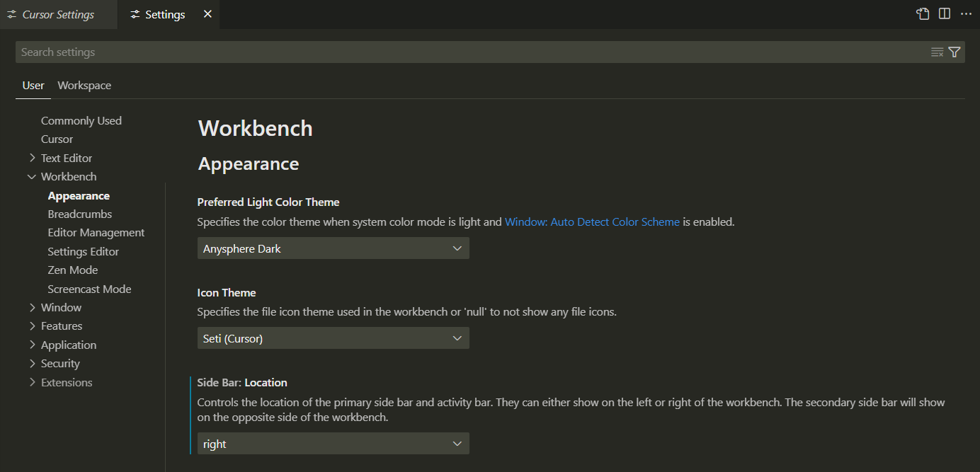Open the More Actions ellipsis menu

click(x=966, y=14)
